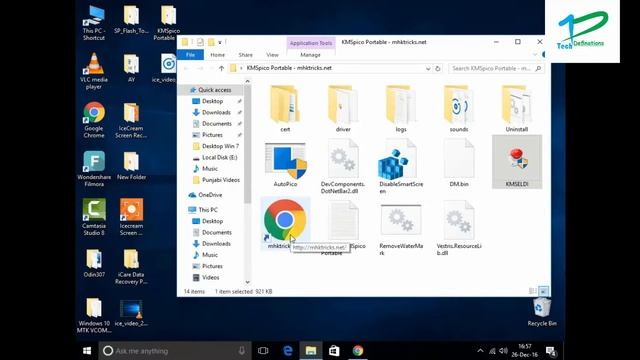Open Quick Access Toolbar customize dropdown

220,42
